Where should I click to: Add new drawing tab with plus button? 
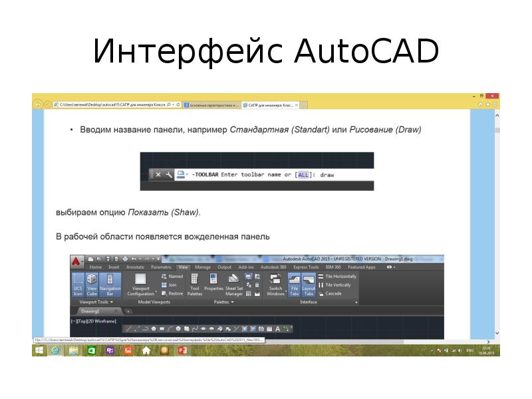(x=128, y=311)
